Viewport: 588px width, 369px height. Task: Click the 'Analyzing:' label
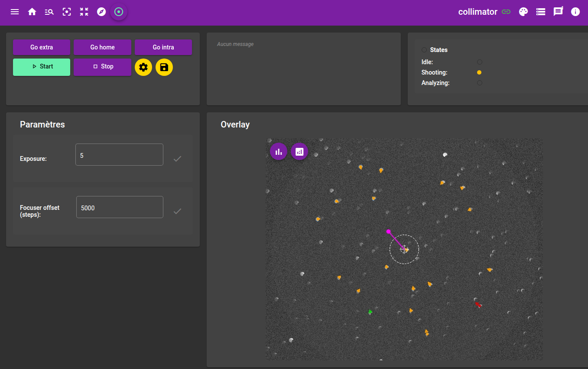435,83
